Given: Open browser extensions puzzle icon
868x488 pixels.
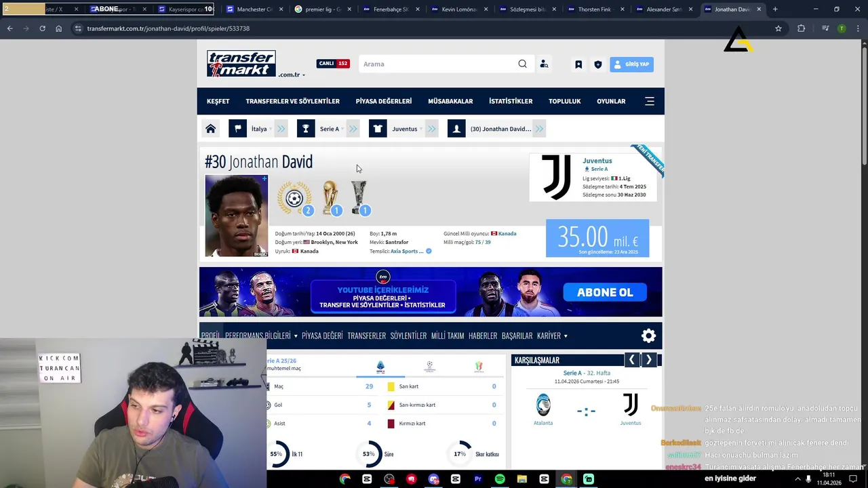Looking at the screenshot, I should tap(802, 28).
